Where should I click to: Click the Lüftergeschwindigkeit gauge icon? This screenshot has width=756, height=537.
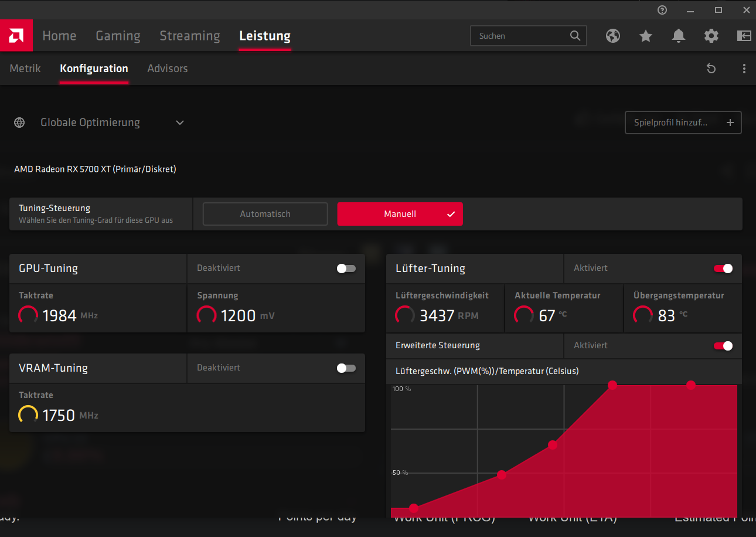[405, 315]
